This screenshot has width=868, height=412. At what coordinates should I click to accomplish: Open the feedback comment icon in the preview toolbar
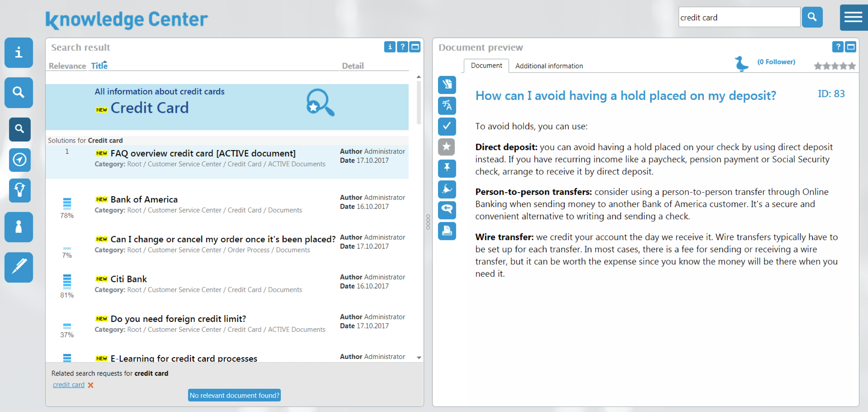click(x=447, y=210)
